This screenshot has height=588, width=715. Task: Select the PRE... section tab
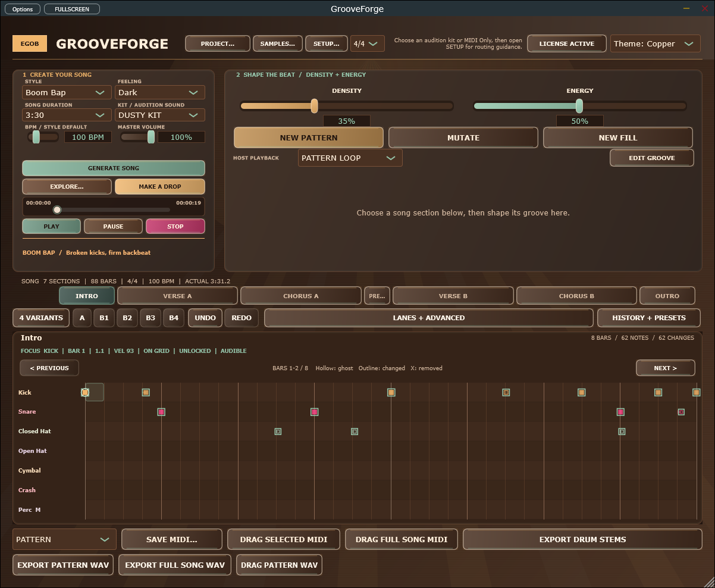tap(377, 296)
